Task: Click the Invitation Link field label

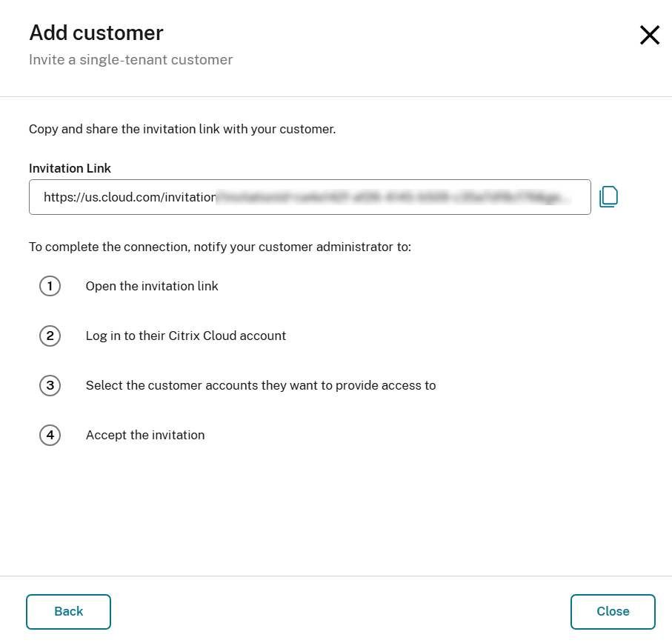Action: click(x=70, y=168)
